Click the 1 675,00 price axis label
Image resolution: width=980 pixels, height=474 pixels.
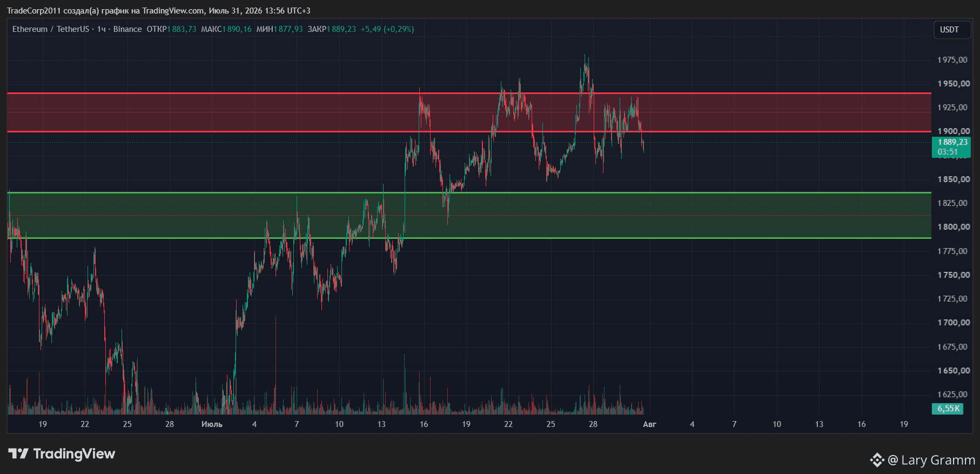[x=952, y=347]
